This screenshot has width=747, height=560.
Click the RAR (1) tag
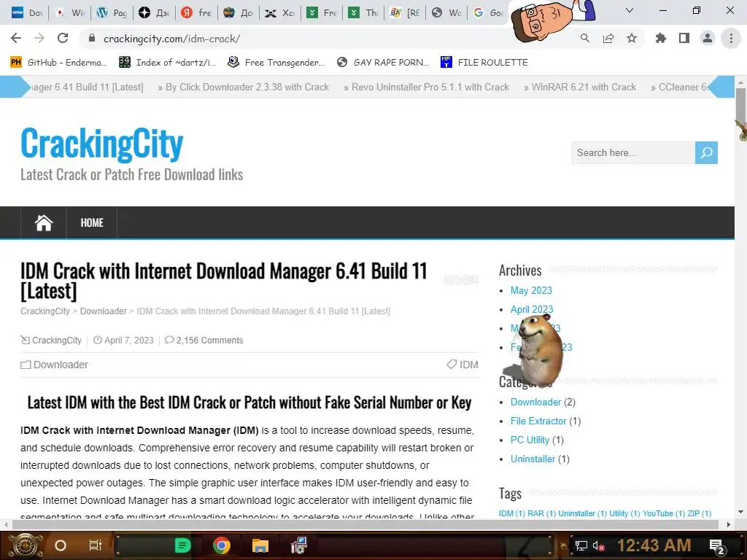[542, 513]
